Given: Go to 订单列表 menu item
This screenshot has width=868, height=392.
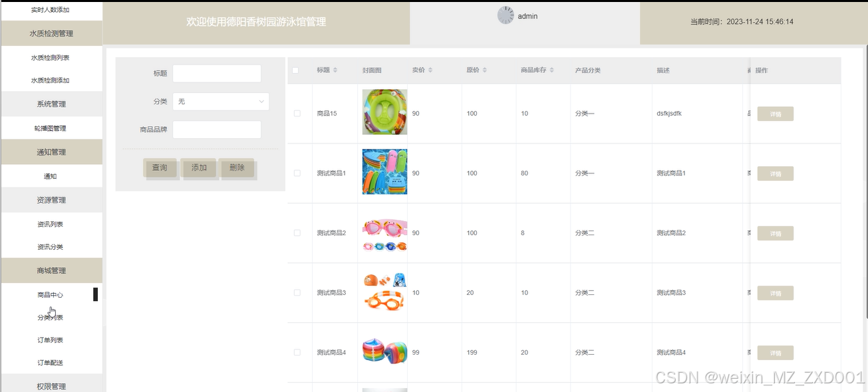Looking at the screenshot, I should (x=51, y=340).
